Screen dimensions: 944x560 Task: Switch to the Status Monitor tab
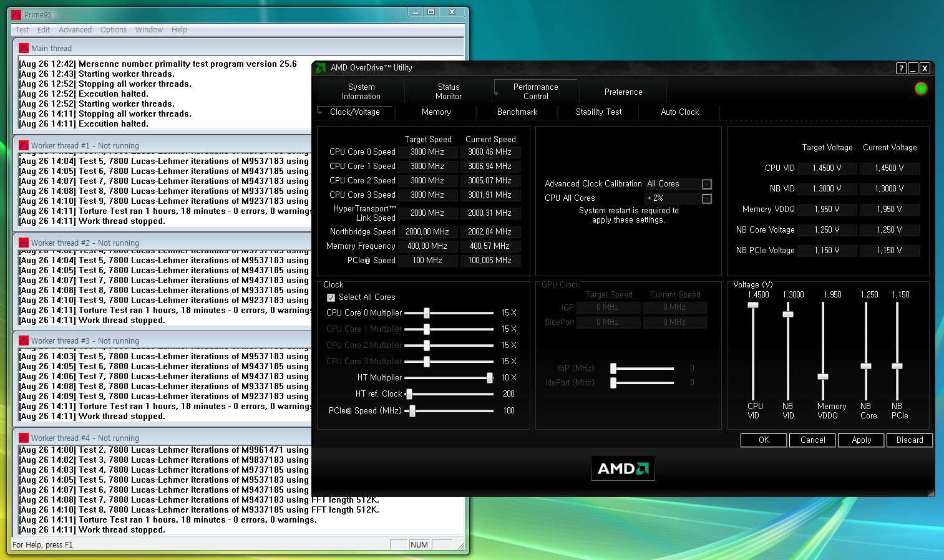449,92
